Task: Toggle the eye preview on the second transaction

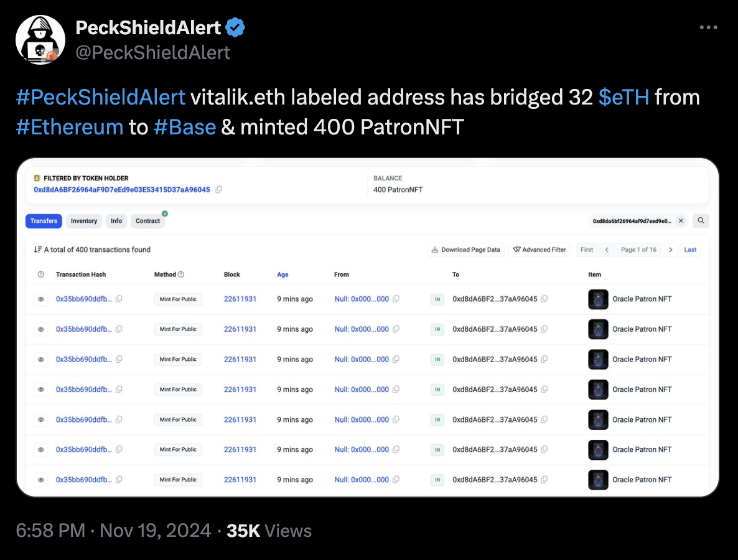Action: 40,329
